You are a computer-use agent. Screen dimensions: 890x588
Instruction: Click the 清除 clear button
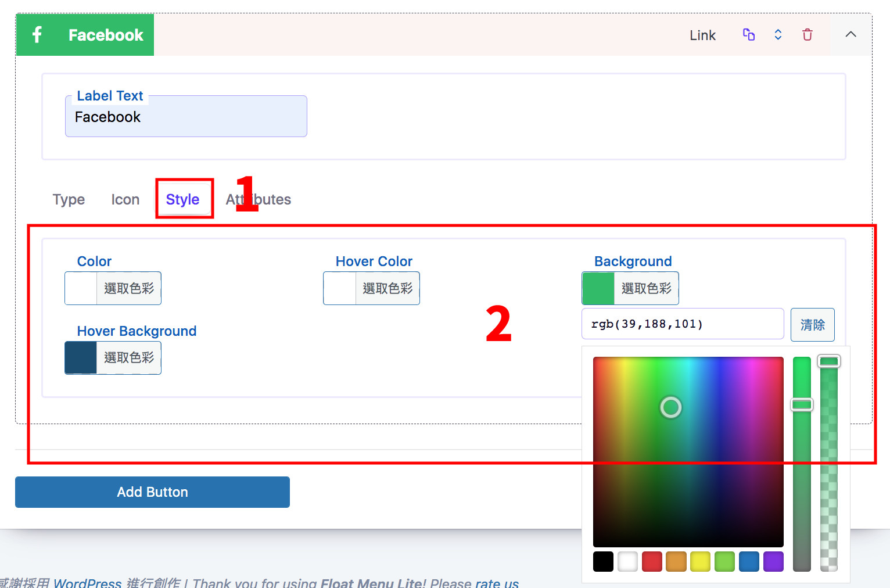(812, 325)
